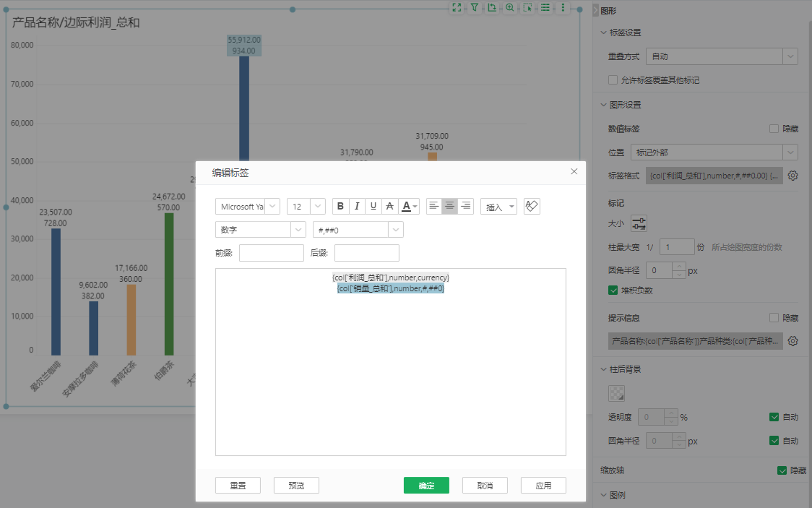Open the font size 12 dropdown

coord(306,206)
